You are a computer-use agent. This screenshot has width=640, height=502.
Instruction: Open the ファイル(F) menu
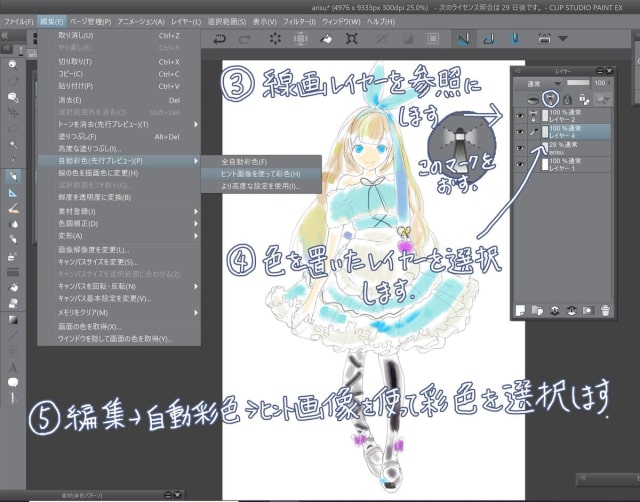point(18,22)
